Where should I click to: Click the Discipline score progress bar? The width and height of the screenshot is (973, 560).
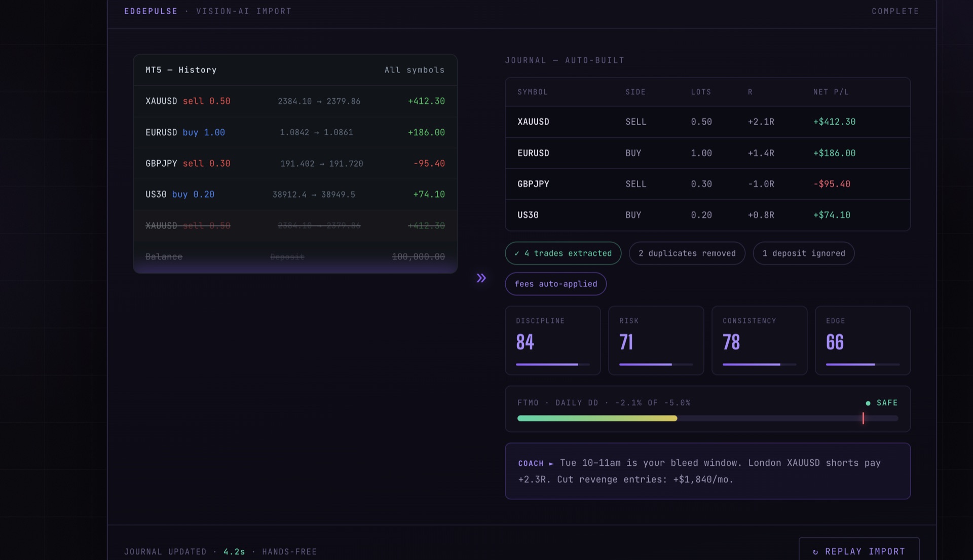click(x=552, y=364)
